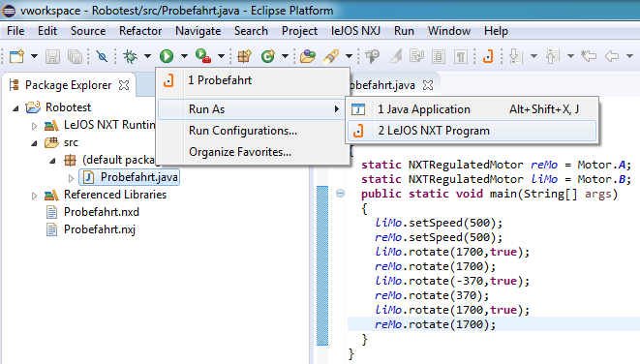Open the Window menu
The width and height of the screenshot is (640, 364).
pos(449,31)
